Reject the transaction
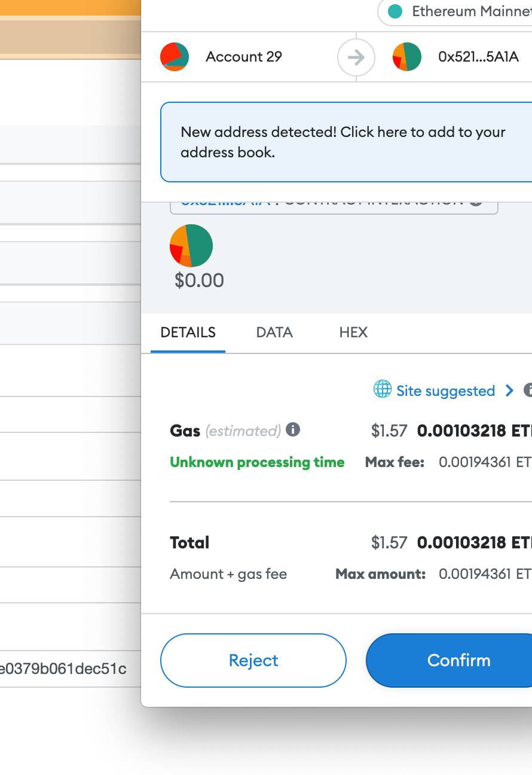This screenshot has height=775, width=532. (x=253, y=660)
